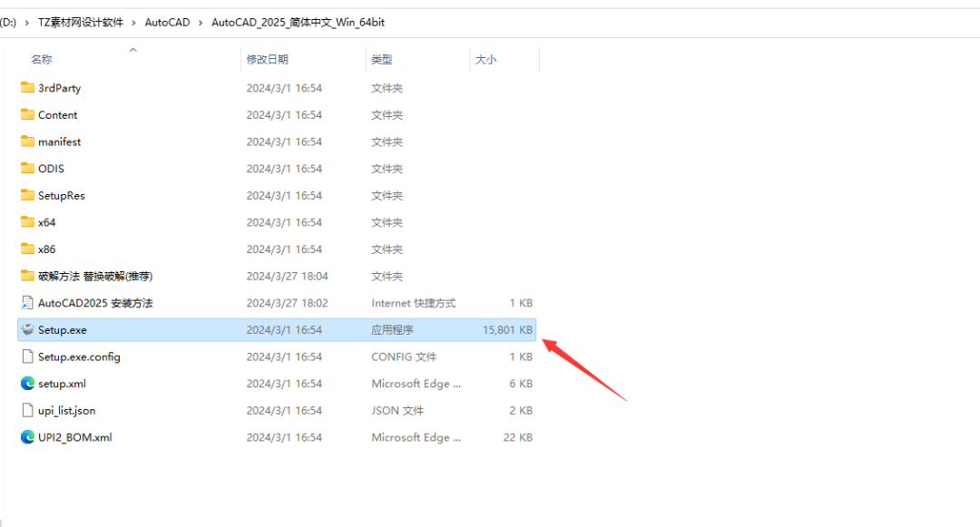Select the setup.xml Edge icon

[27, 384]
